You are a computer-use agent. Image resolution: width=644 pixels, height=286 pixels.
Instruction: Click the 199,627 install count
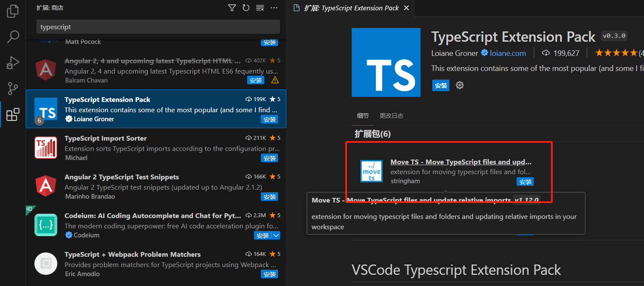pos(560,53)
